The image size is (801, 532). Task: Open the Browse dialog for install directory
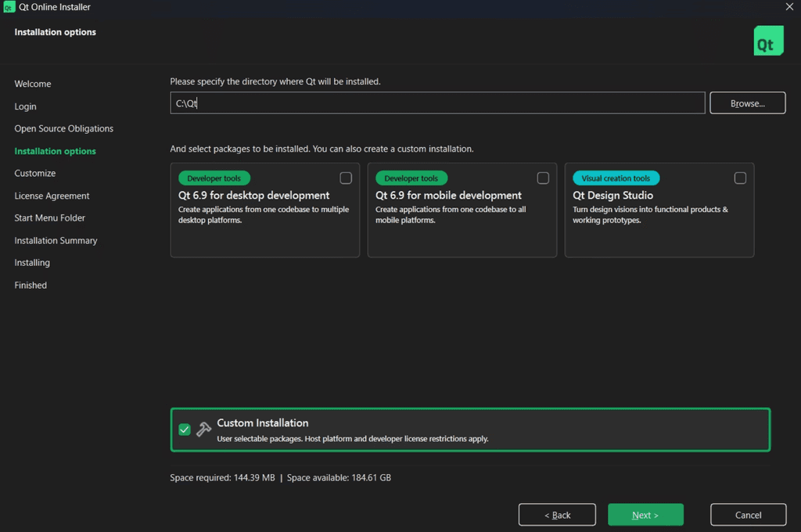747,102
